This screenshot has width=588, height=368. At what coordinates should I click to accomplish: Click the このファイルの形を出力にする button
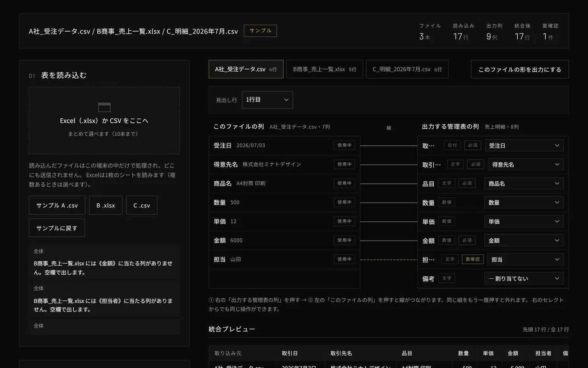click(x=520, y=69)
